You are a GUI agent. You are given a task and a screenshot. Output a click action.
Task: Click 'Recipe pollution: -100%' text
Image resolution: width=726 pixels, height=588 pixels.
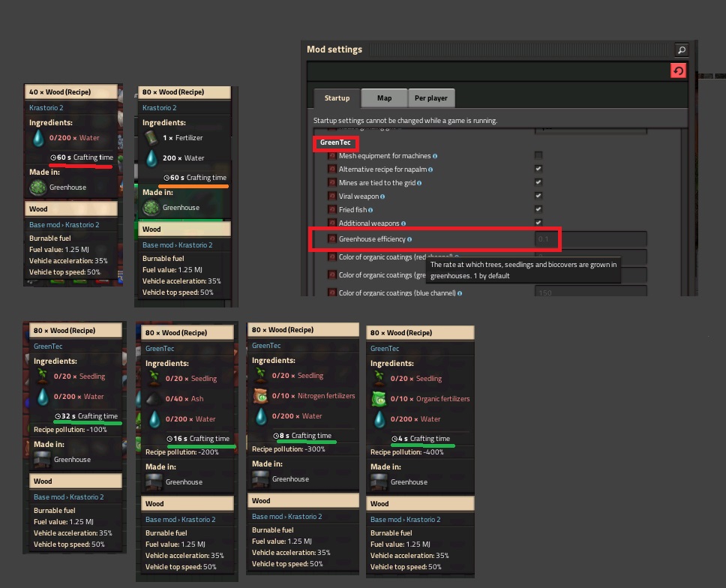70,430
